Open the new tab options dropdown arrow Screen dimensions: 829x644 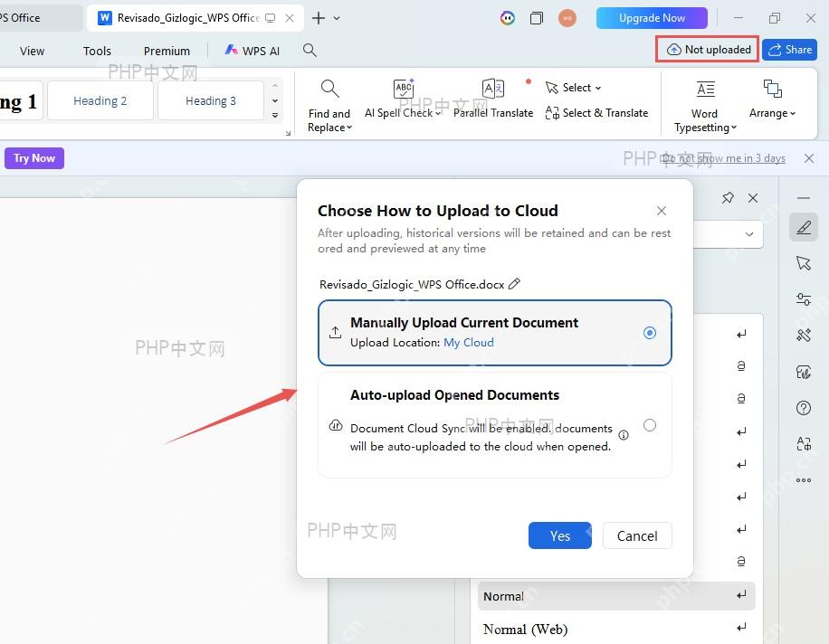(x=337, y=18)
